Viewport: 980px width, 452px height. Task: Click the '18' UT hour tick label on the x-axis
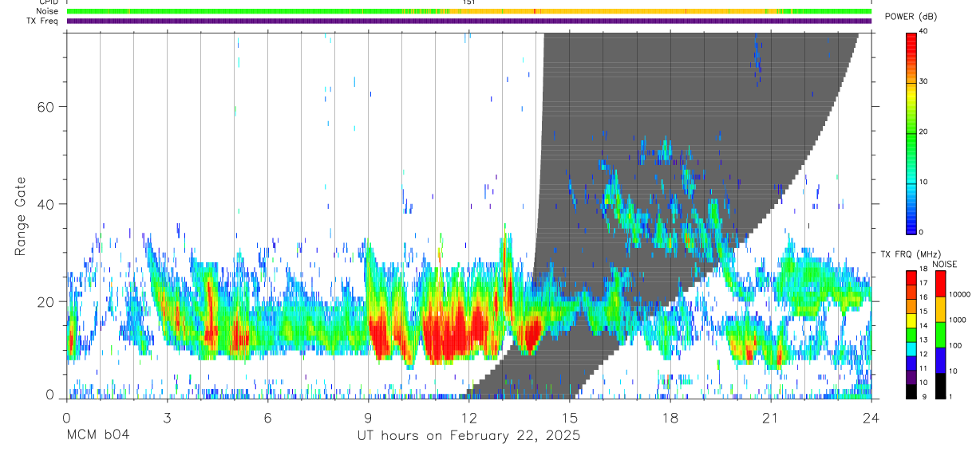(x=670, y=417)
